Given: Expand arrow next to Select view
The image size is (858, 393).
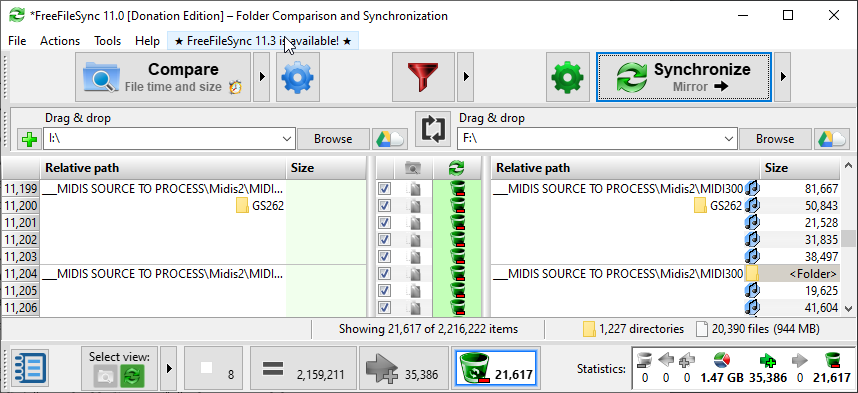Looking at the screenshot, I should [169, 368].
